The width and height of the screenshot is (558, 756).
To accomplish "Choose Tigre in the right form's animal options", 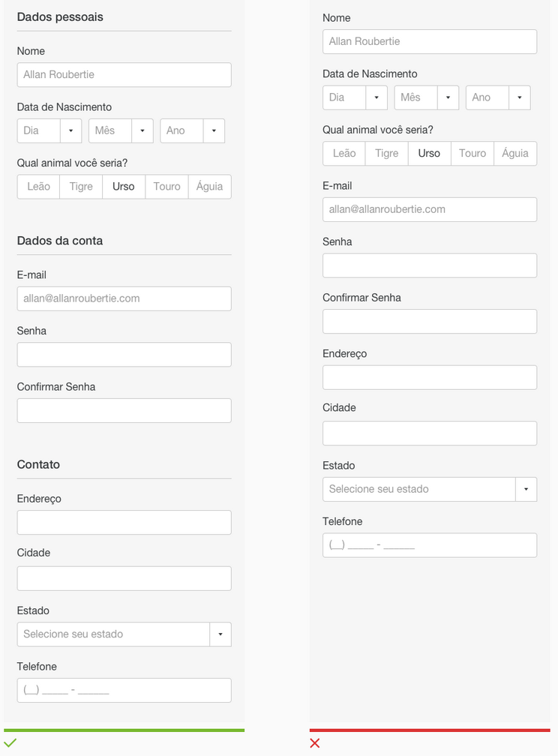I will (387, 153).
